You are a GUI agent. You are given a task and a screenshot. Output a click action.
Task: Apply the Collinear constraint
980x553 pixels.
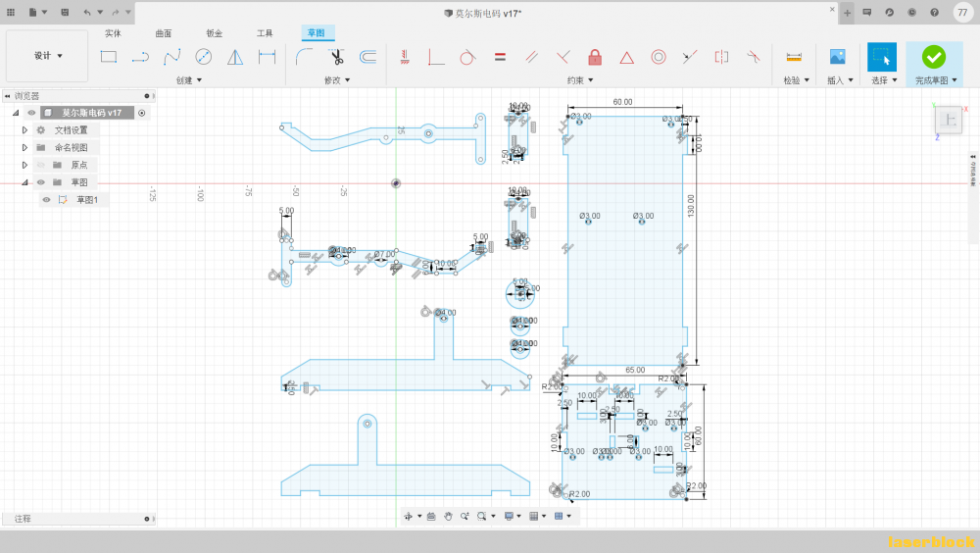tap(689, 57)
